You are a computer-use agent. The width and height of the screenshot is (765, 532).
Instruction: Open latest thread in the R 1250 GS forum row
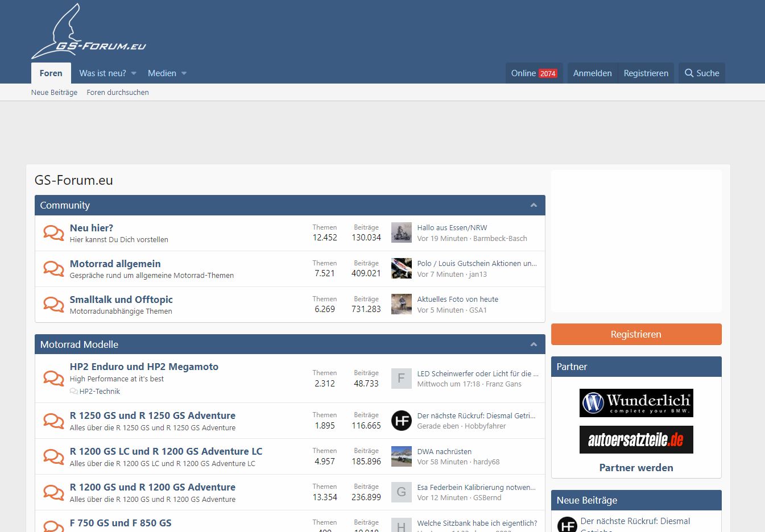pyautogui.click(x=476, y=416)
